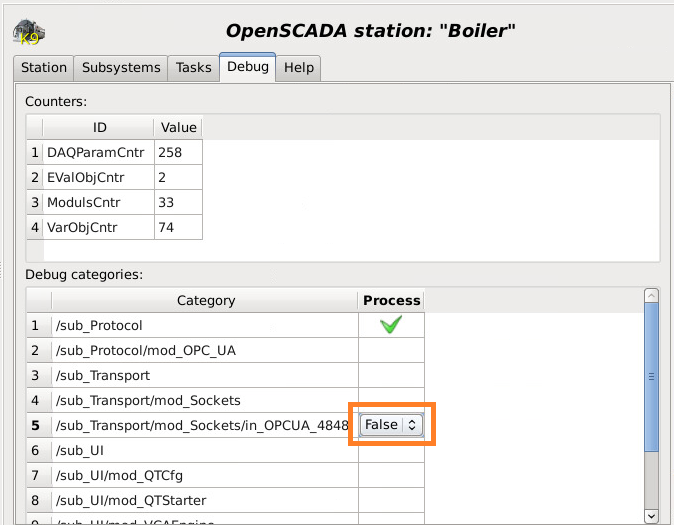Screen dimensions: 674x525
Task: Open the False dropdown in row 5
Action: click(391, 425)
